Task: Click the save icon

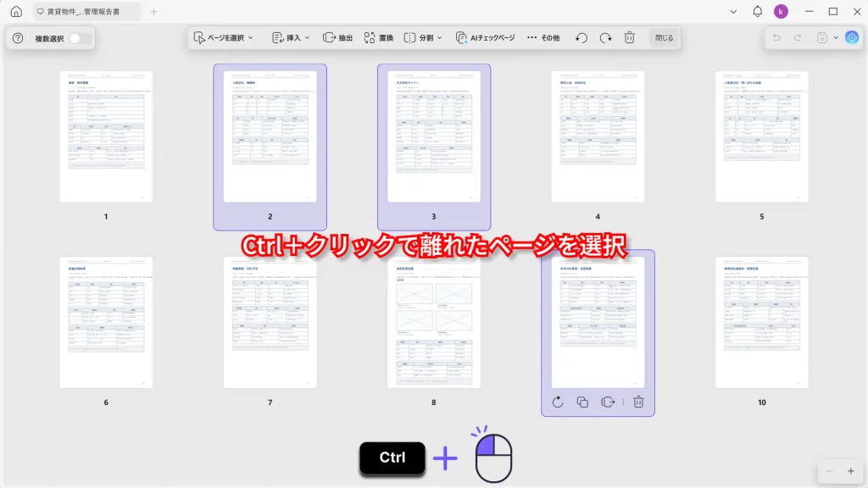Action: point(822,37)
